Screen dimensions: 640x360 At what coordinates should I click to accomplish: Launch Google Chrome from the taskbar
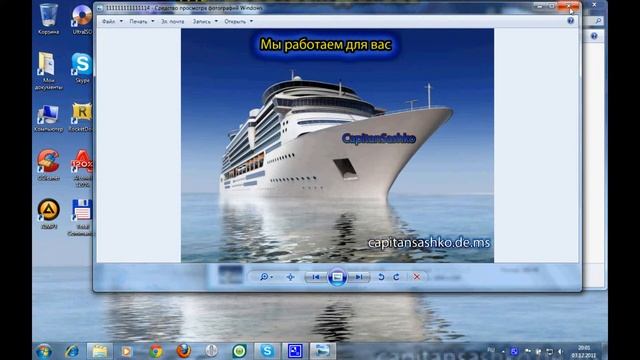(156, 351)
